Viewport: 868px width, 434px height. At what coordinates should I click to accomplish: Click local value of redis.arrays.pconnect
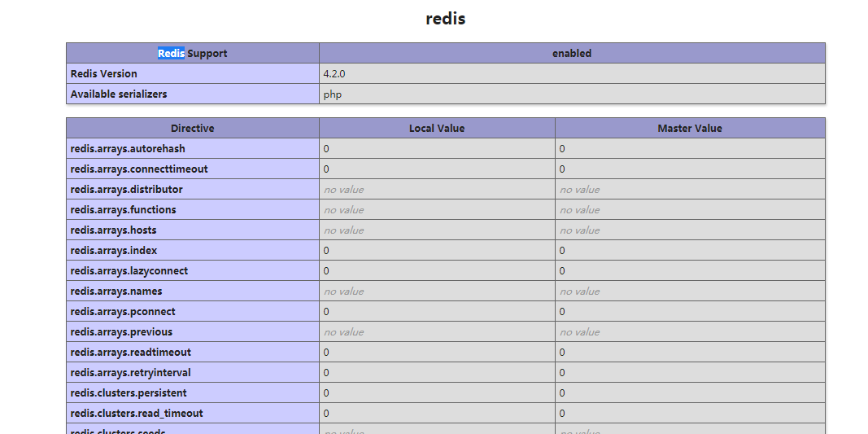point(326,312)
